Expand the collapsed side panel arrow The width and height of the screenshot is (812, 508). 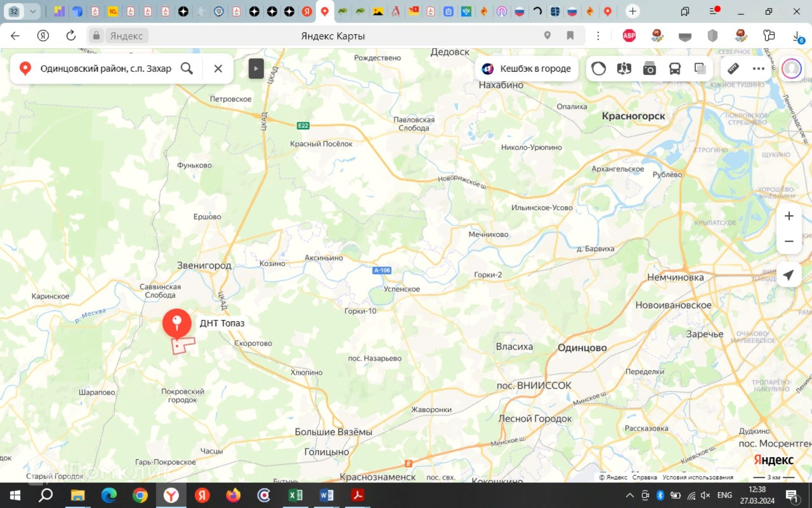256,69
